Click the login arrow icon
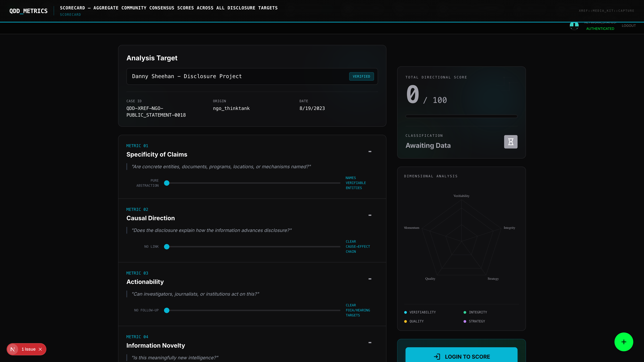Screen dimensions: 644x362 click(437, 357)
